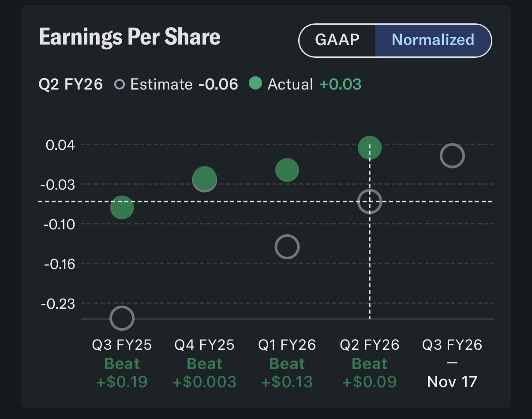Click the +$0.13 beat amount

[x=287, y=382]
